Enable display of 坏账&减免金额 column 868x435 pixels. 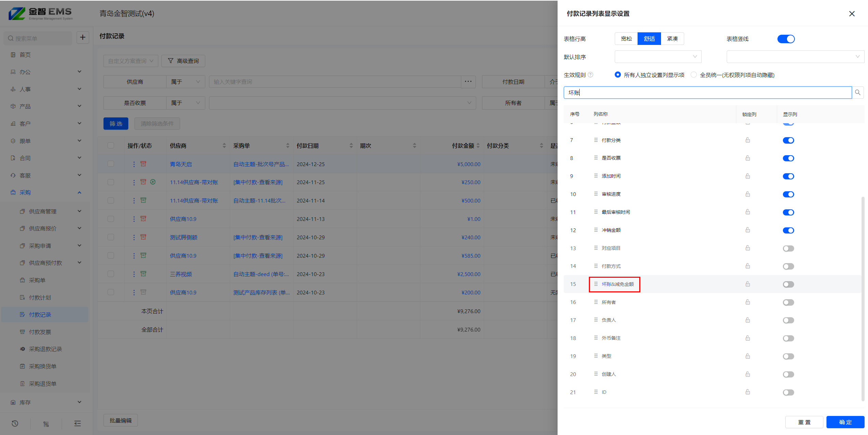coord(788,284)
